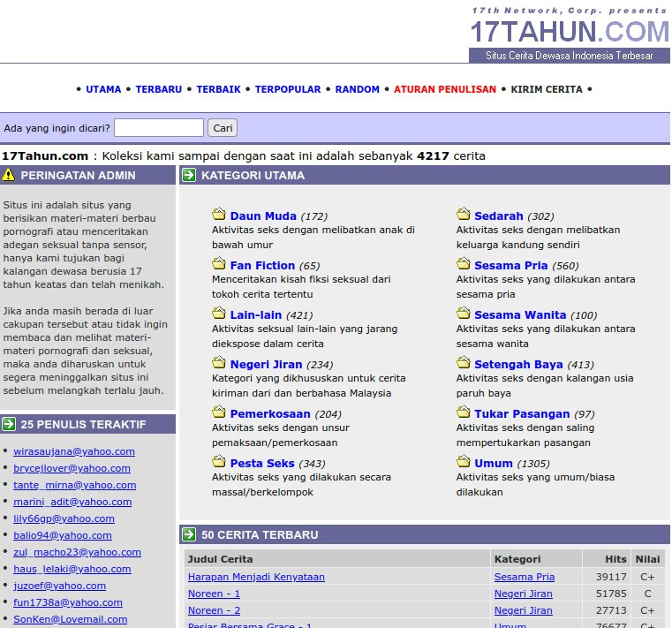
Task: Click the hits value 27713
Action: (611, 610)
